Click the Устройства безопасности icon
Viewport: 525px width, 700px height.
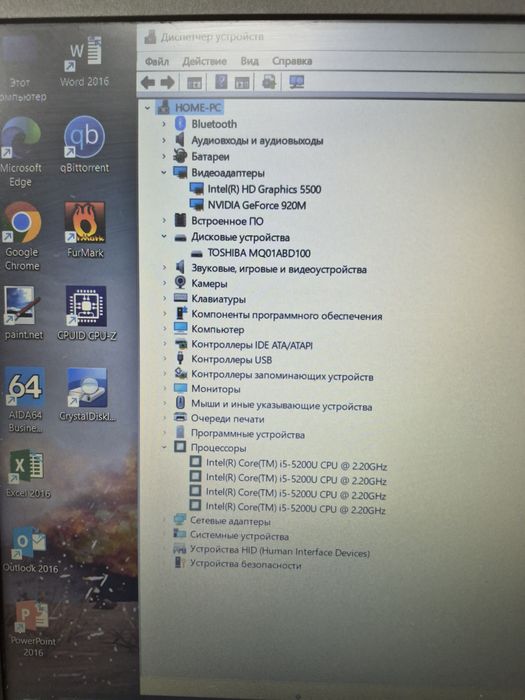coord(180,563)
